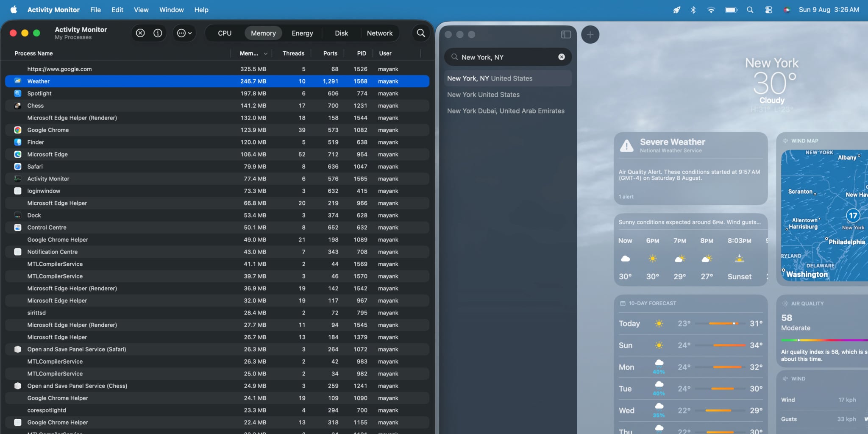868x434 pixels.
Task: Open the date and time in menu bar
Action: click(829, 10)
